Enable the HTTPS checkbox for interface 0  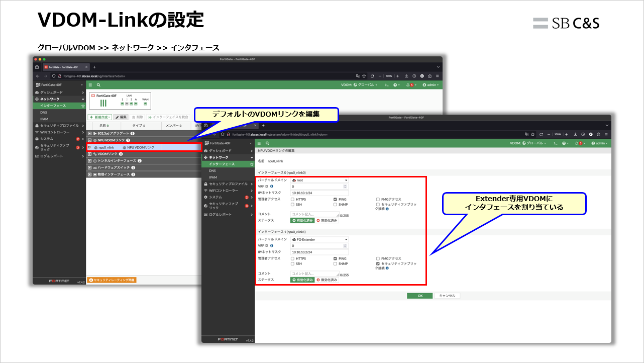(292, 199)
